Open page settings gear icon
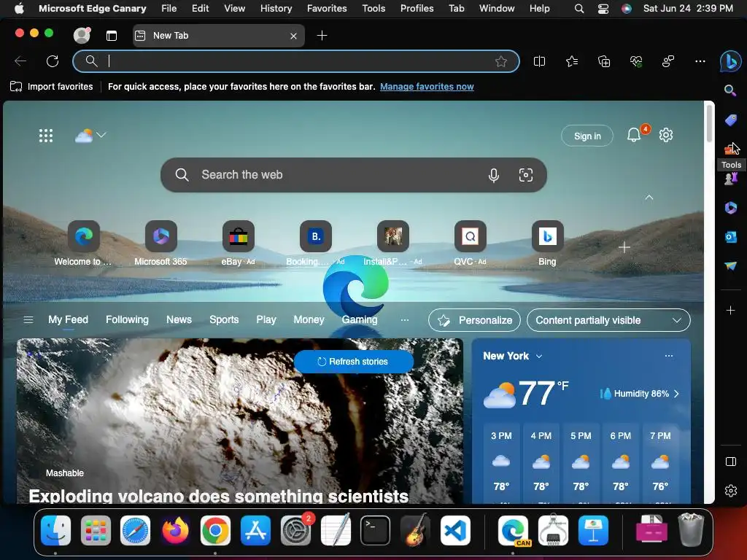The image size is (747, 560). click(x=666, y=135)
